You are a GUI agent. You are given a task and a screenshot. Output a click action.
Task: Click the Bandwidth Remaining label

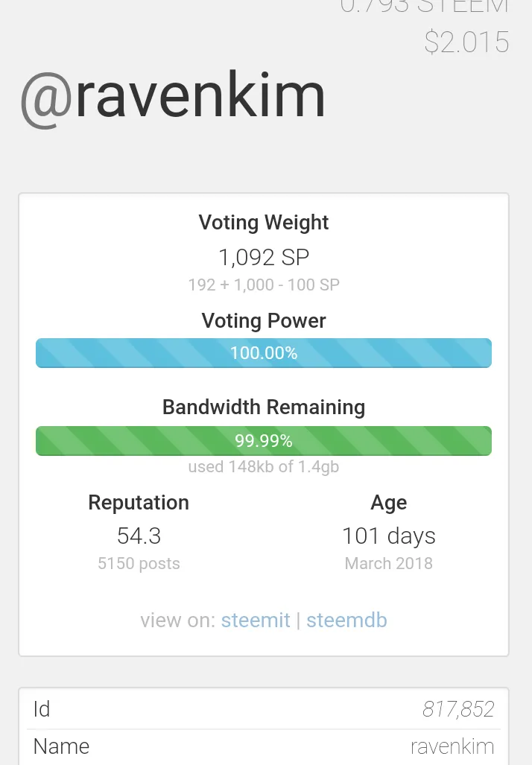click(264, 407)
